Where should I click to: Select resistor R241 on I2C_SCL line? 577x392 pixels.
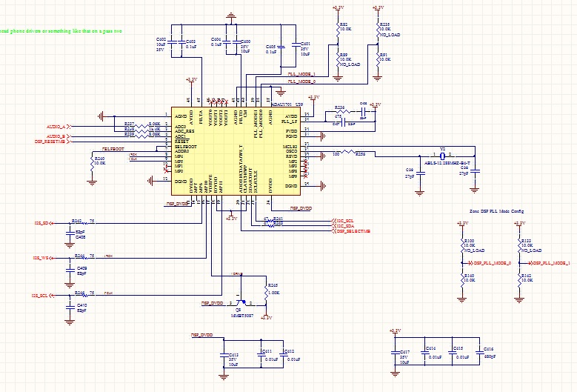[x=270, y=221]
